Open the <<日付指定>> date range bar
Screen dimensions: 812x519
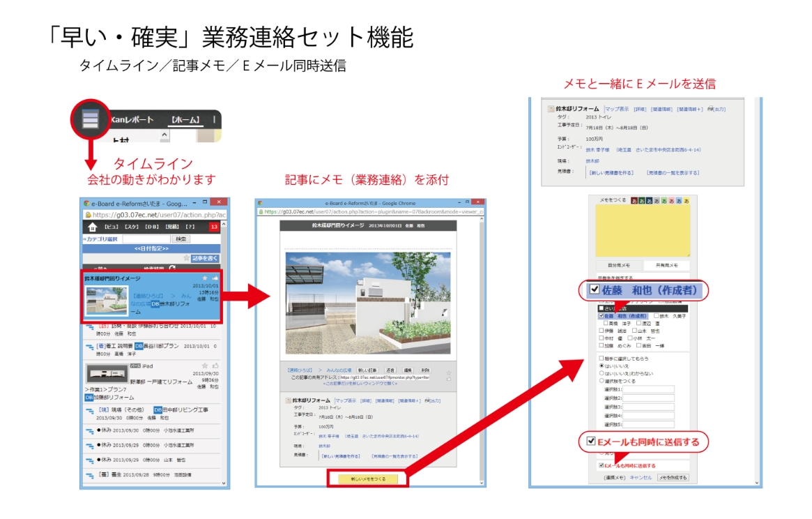pos(151,249)
